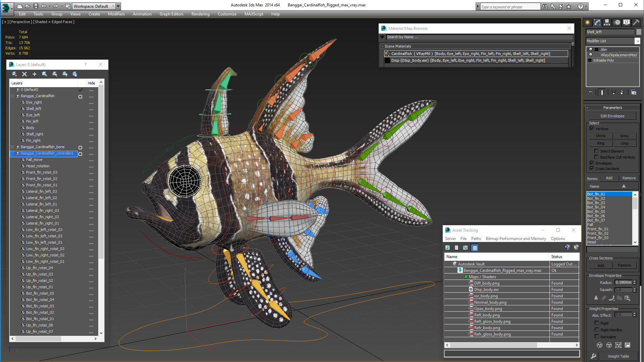The height and width of the screenshot is (362, 644).
Task: Open the Rendering menu in menu bar
Action: pos(199,14)
